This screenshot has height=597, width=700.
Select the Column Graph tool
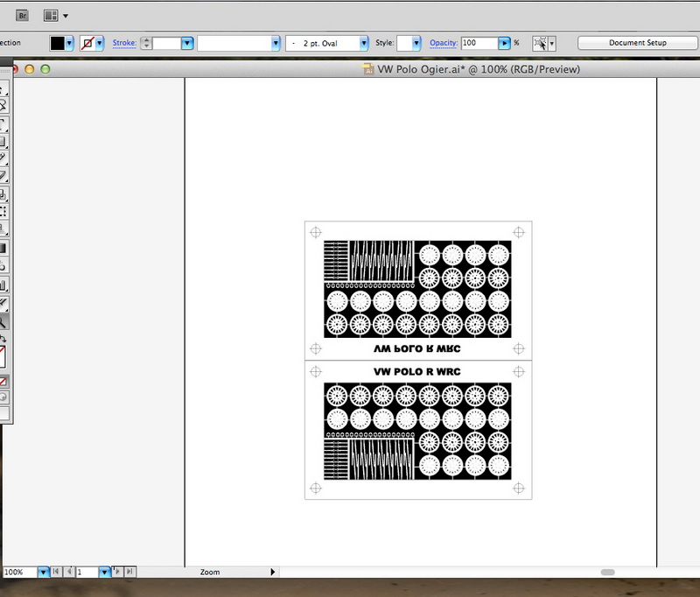coord(3,284)
